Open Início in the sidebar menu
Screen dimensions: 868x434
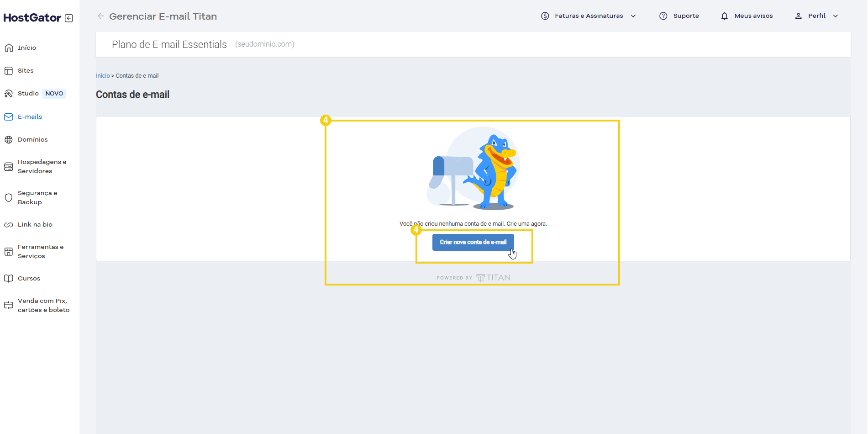27,48
